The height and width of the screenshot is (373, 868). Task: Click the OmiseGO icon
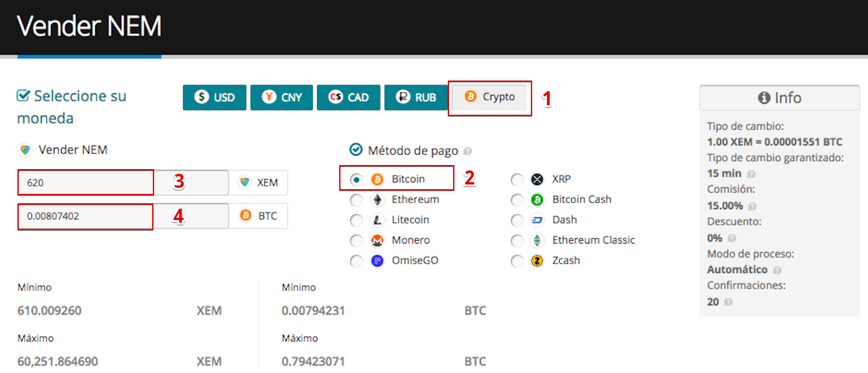377,261
